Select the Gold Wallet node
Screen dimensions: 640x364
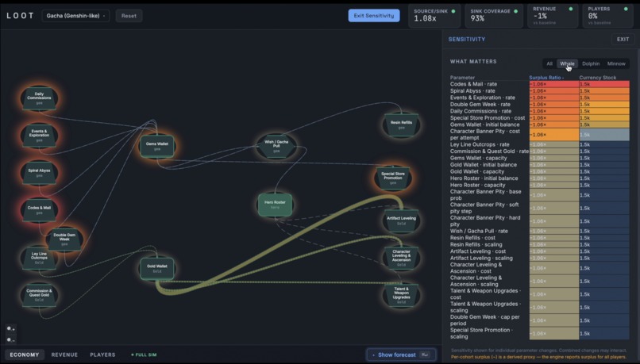(x=156, y=269)
